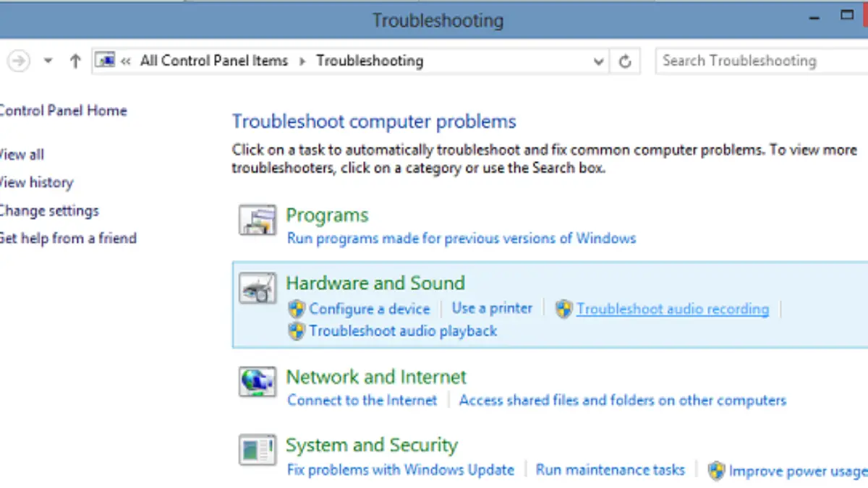Start Troubleshoot audio playback

click(403, 331)
